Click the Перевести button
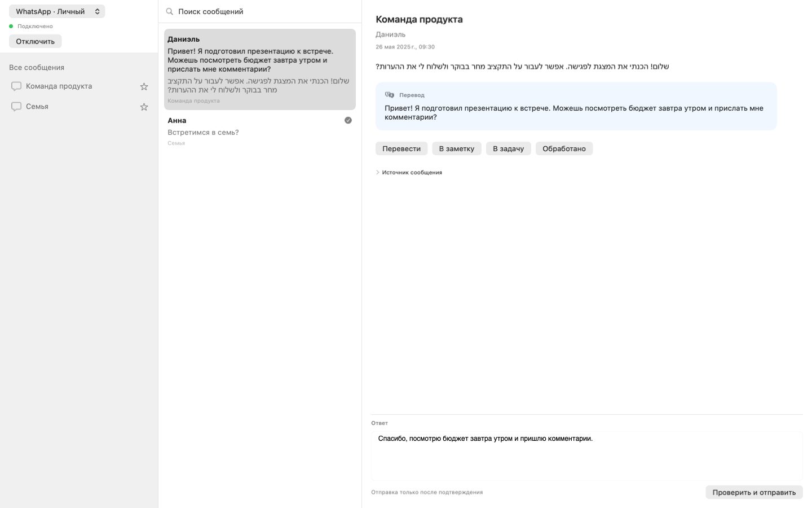 coord(401,148)
